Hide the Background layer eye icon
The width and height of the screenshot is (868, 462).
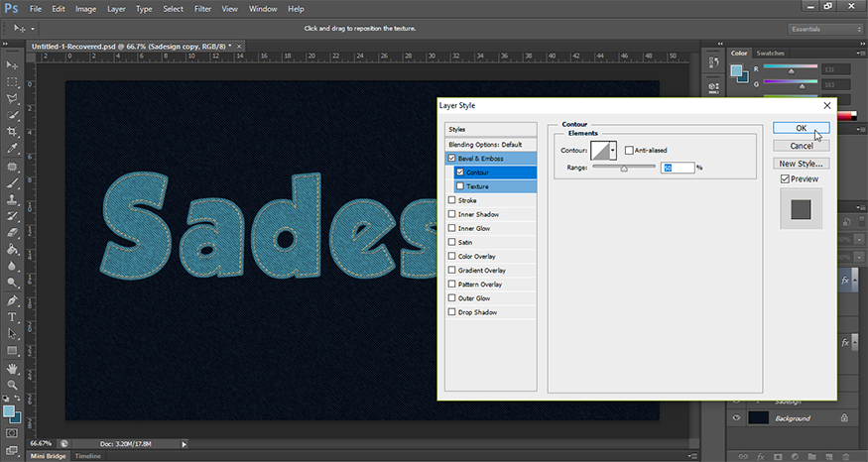pos(736,418)
